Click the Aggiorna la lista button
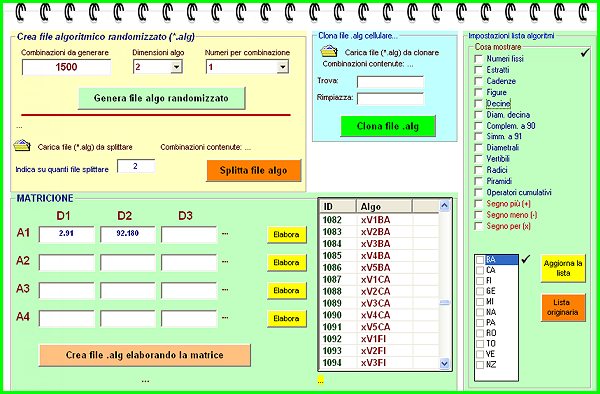Screen dimensions: 600x394 pos(563,268)
